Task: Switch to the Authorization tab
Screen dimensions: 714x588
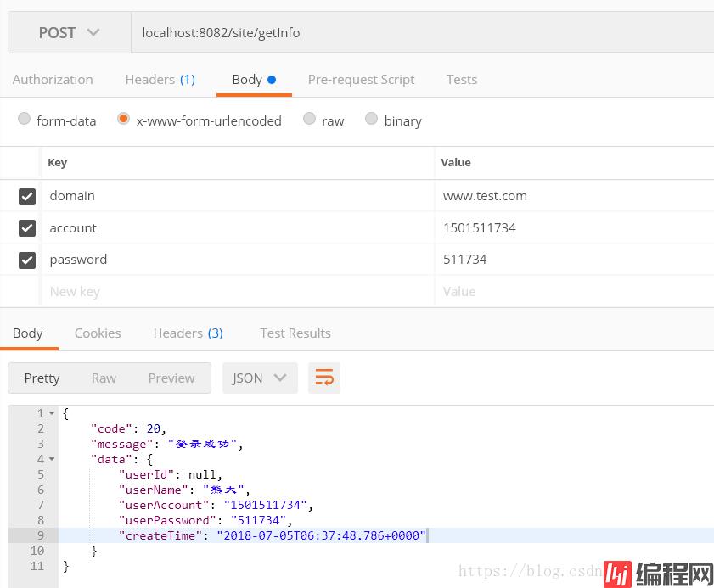Action: click(53, 80)
